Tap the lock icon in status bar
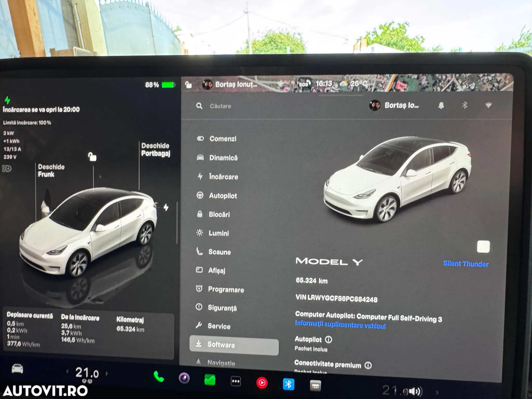 tap(188, 85)
